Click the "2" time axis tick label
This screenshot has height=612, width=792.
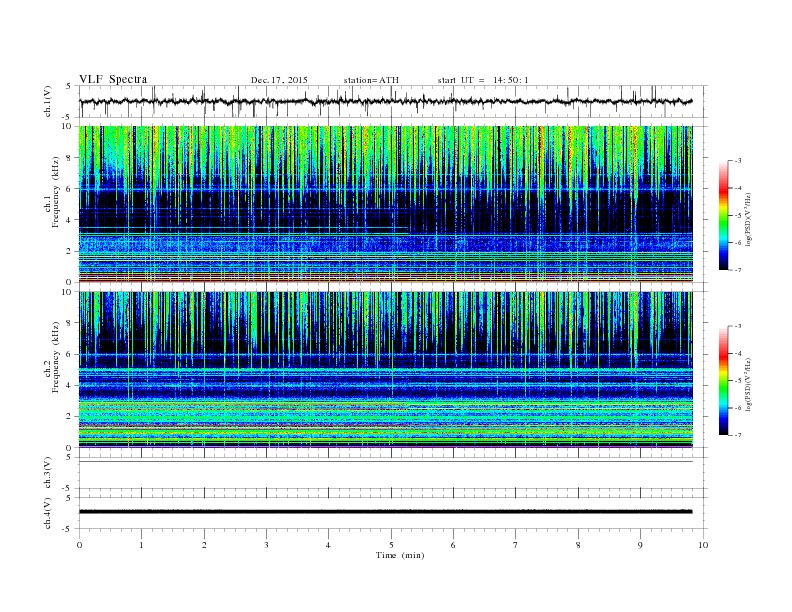pyautogui.click(x=204, y=545)
